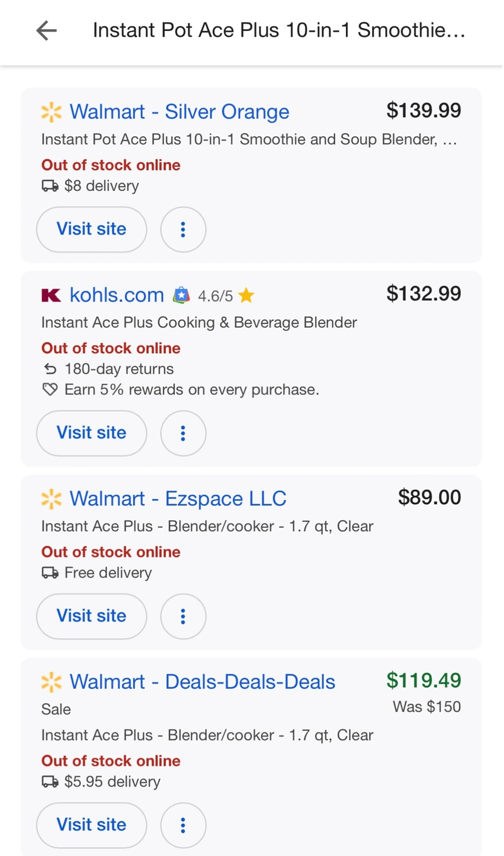Click the yellow star rating icon
Screen dimensions: 504x856
(246, 295)
